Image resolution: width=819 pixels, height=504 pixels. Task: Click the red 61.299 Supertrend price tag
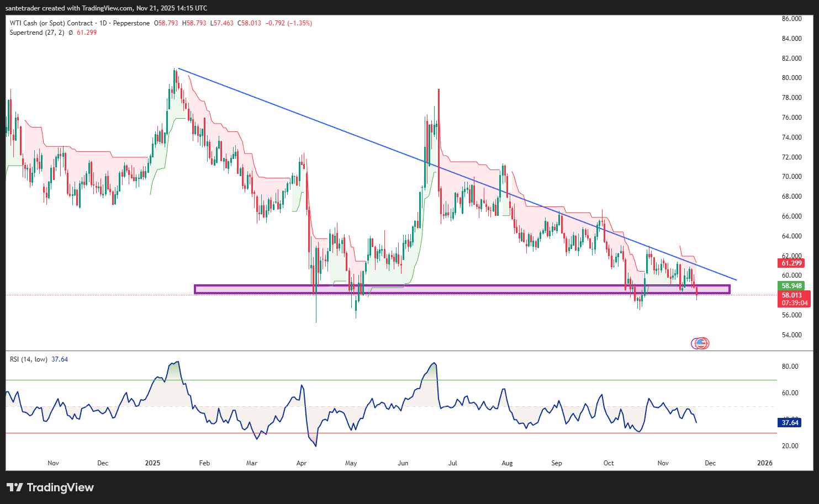pyautogui.click(x=792, y=263)
